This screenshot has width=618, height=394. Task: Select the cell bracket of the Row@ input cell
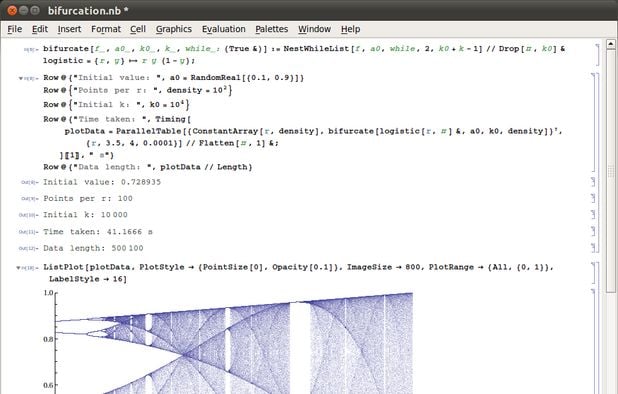click(x=594, y=122)
